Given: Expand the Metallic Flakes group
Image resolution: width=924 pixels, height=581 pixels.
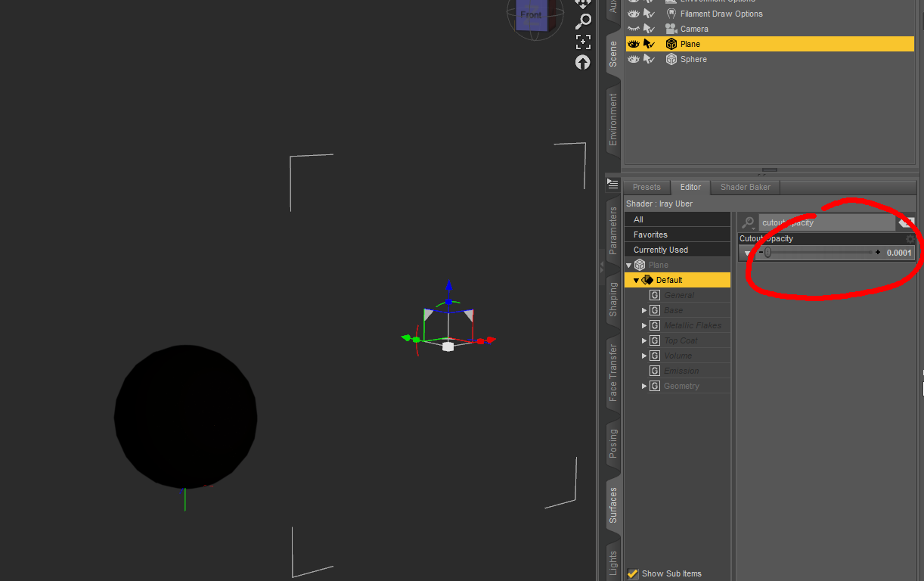Looking at the screenshot, I should click(x=644, y=325).
